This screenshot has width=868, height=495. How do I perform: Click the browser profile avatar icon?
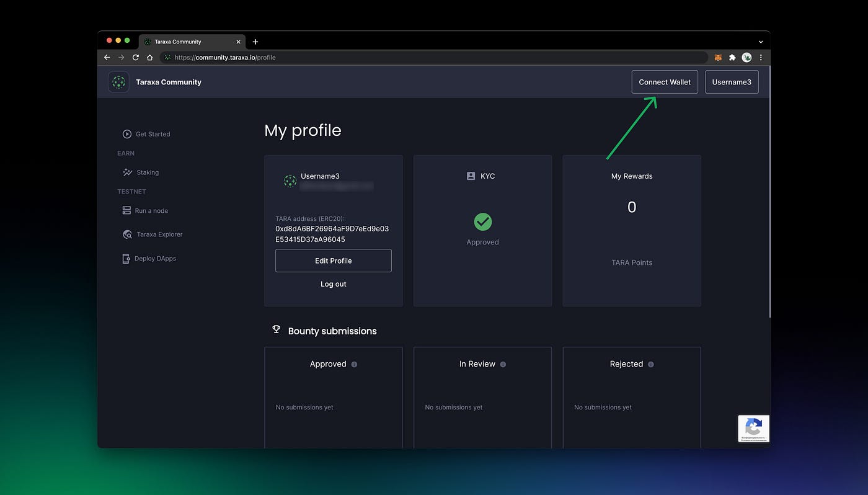[746, 57]
